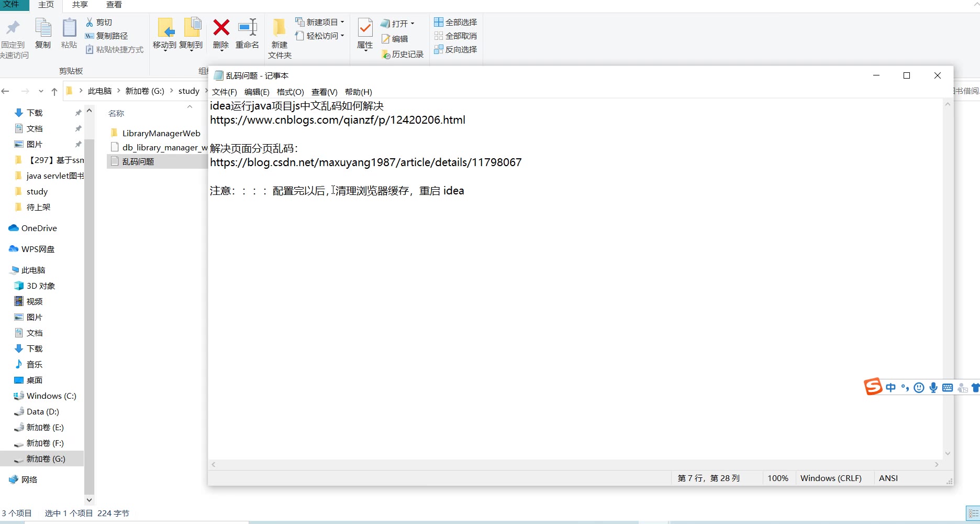Open recent locations dropdown arrow in Explorer
The image size is (980, 524).
point(41,91)
